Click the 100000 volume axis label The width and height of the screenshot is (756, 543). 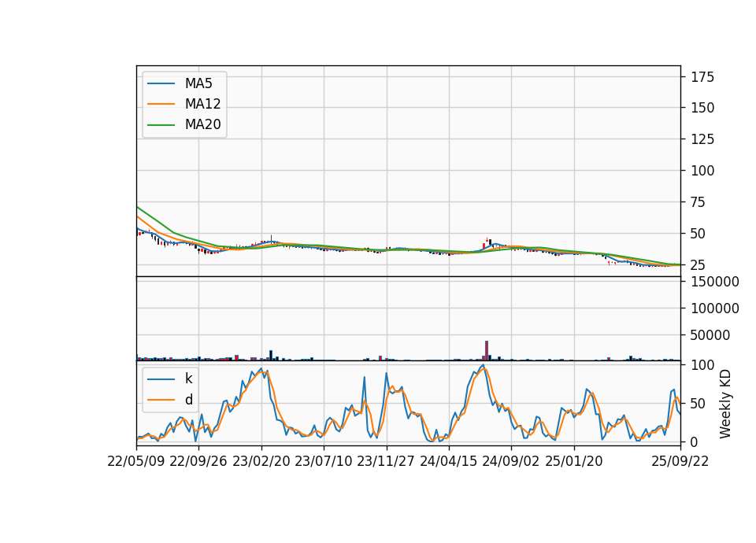714,308
